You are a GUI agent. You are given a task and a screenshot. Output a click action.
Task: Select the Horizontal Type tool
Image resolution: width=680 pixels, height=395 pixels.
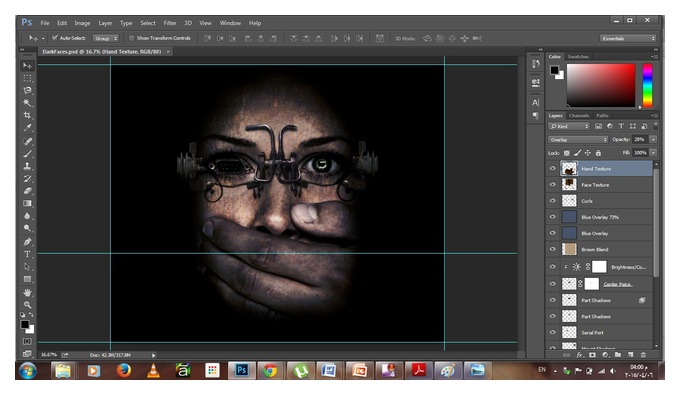[27, 254]
